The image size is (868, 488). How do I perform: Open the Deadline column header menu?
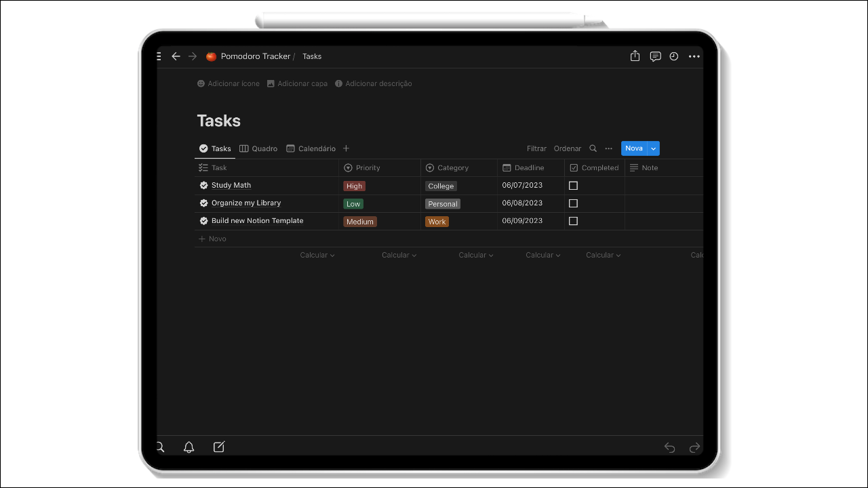pyautogui.click(x=531, y=167)
